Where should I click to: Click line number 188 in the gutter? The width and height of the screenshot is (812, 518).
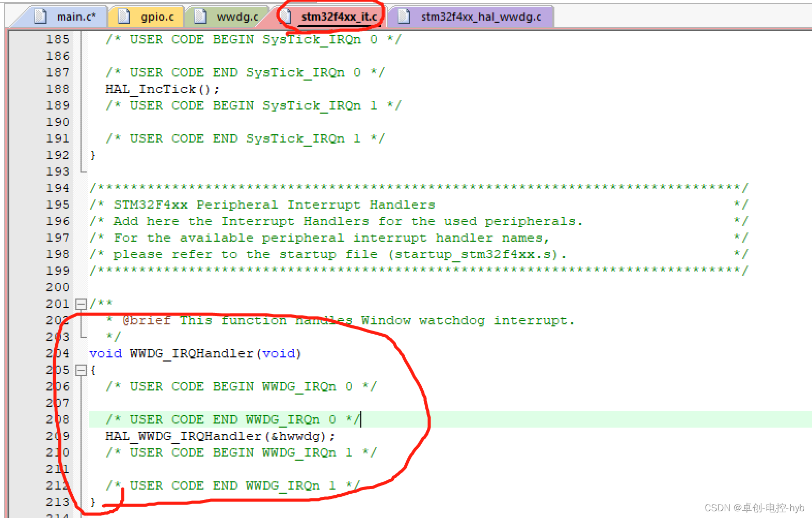[x=58, y=89]
